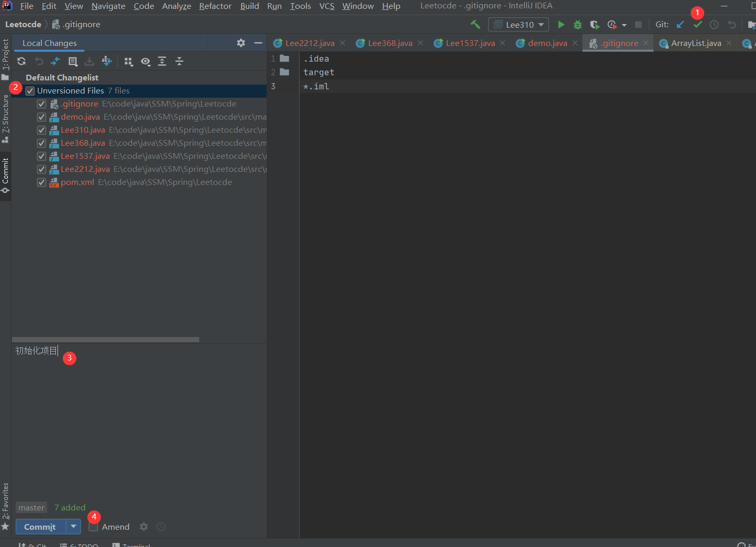
Task: Click the horizontal scrollbar of changes list
Action: 106,340
